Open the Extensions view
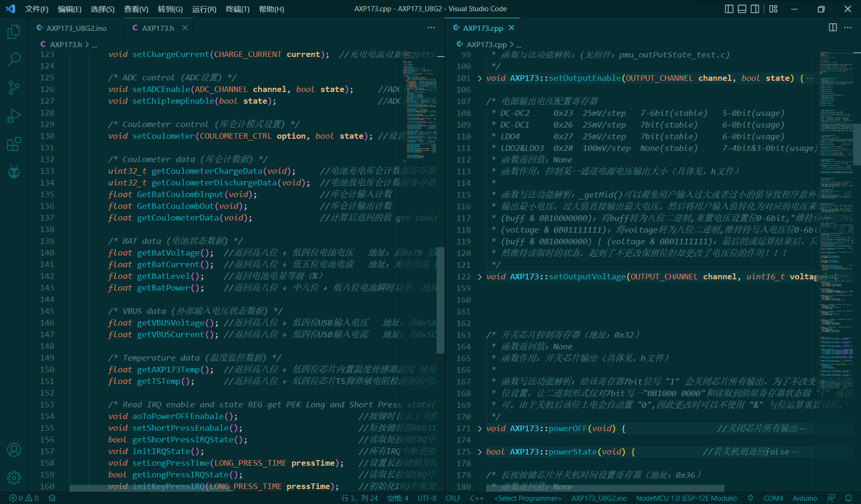Viewport: 861px width, 504px height. coord(14,144)
